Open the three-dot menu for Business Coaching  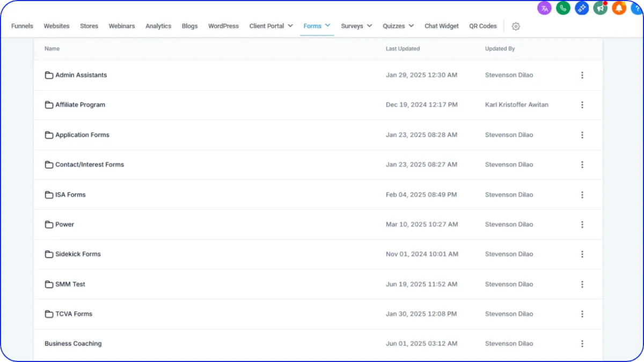pos(582,344)
